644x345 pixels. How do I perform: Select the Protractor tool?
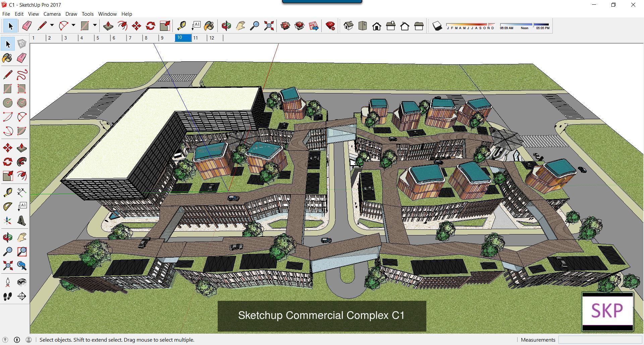pyautogui.click(x=8, y=207)
